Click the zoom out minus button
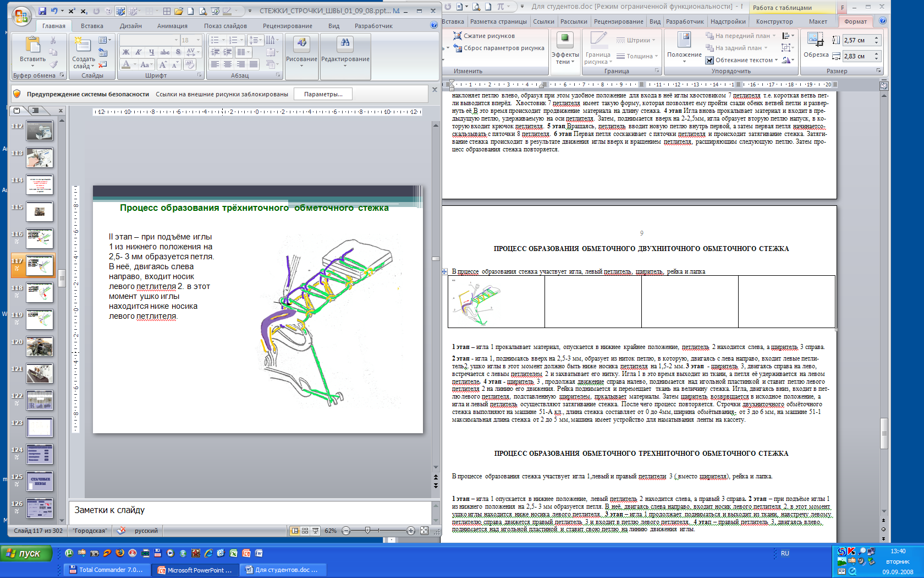The width and height of the screenshot is (924, 578). coord(346,531)
